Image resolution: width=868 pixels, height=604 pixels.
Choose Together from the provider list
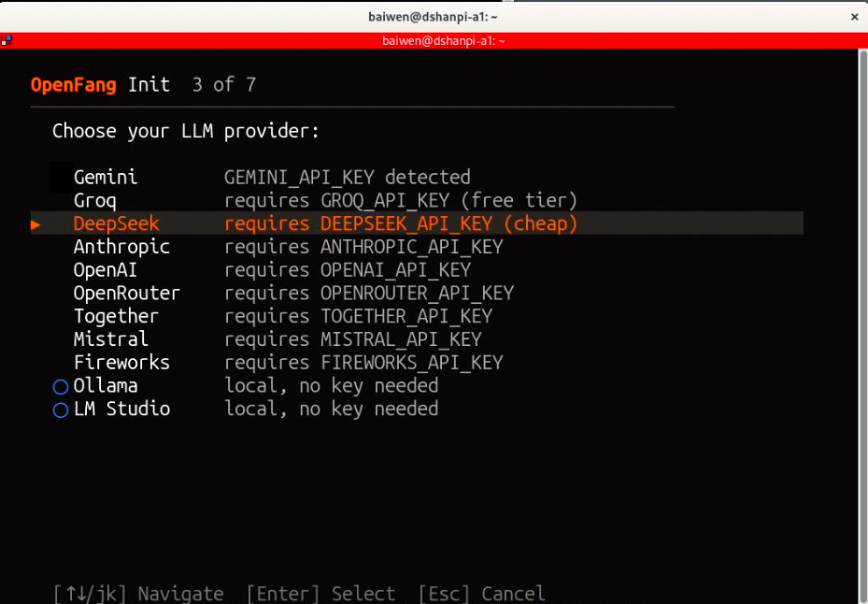click(x=116, y=316)
